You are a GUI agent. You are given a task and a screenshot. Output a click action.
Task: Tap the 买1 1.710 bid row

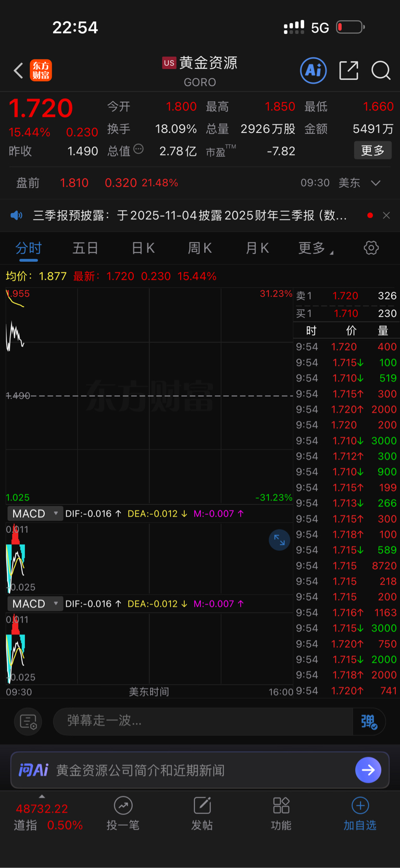[x=346, y=313]
